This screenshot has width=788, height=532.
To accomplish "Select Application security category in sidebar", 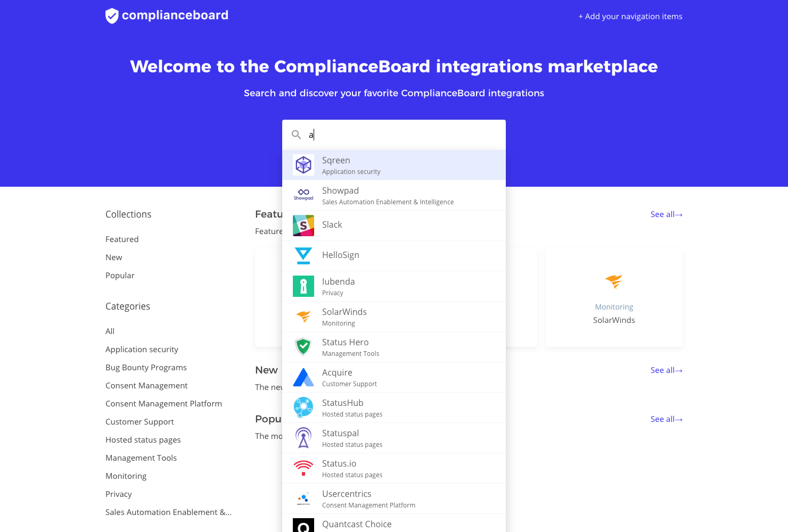I will point(142,350).
